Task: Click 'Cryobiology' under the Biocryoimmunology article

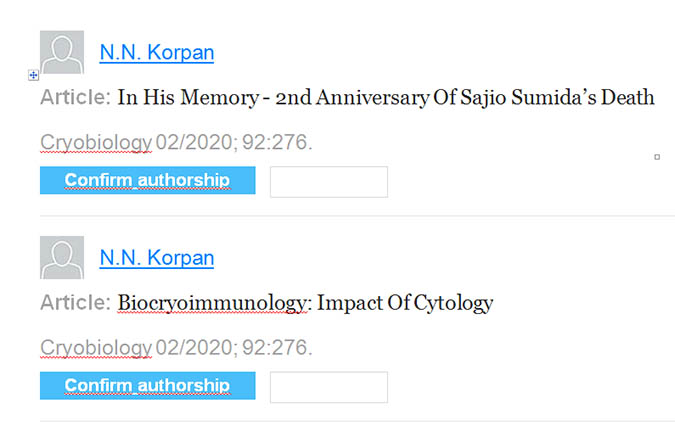Action: coord(96,347)
